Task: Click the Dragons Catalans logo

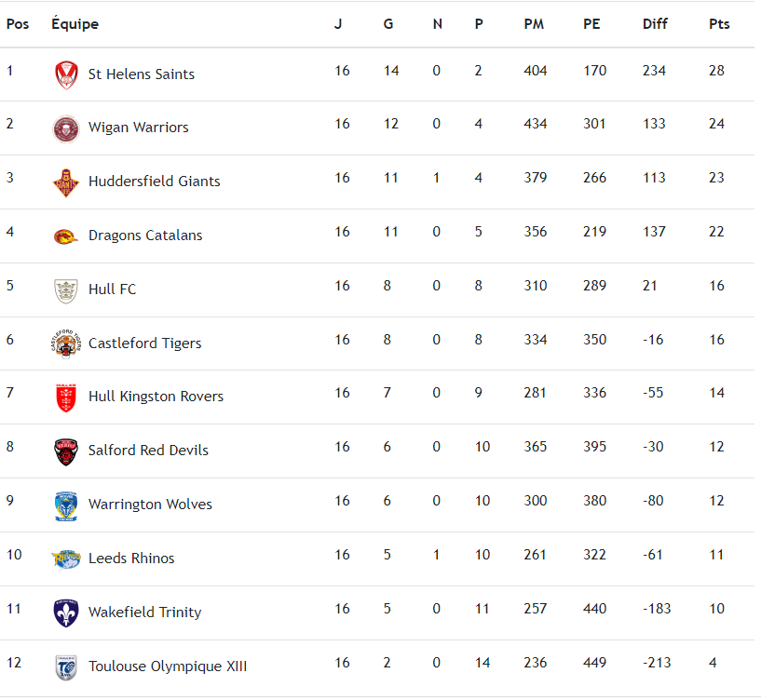Action: (66, 236)
